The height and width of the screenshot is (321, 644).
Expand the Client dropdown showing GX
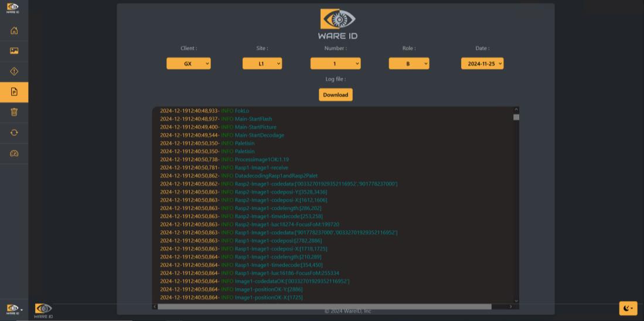(x=188, y=64)
